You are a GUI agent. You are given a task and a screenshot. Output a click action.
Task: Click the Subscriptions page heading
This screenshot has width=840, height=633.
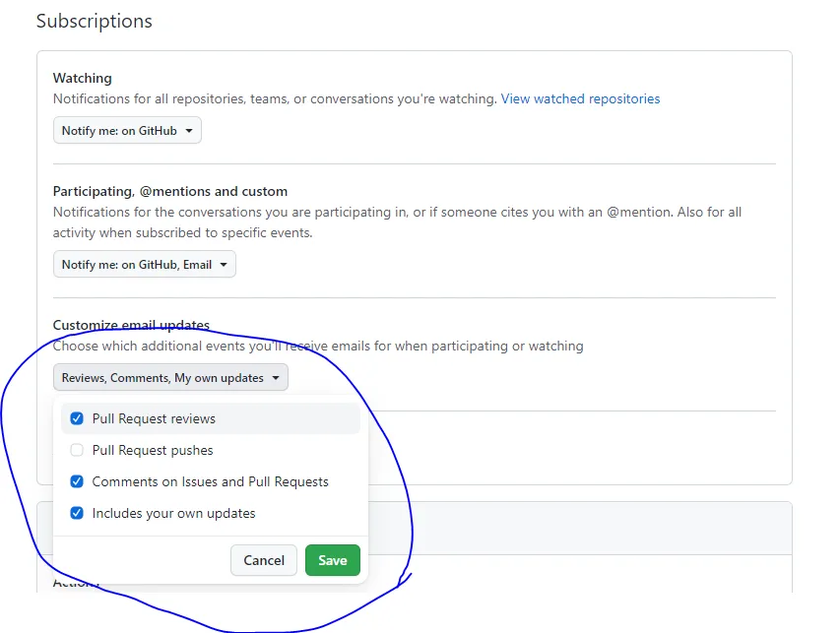tap(95, 21)
